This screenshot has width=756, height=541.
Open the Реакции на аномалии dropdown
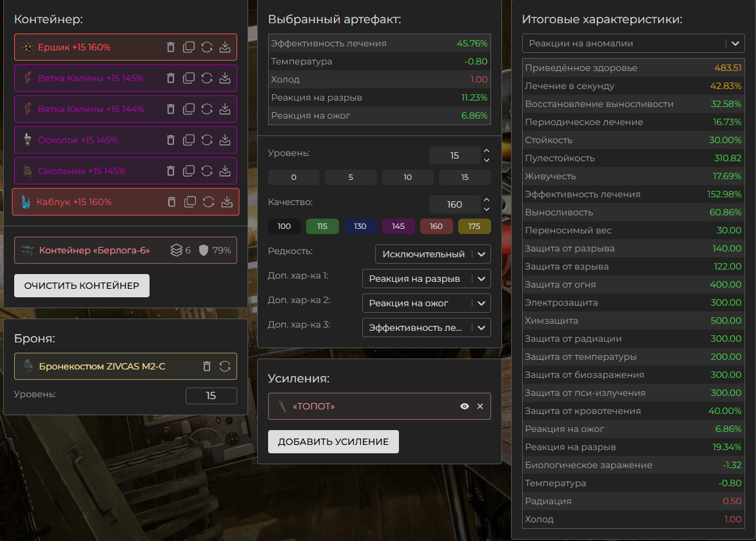click(x=633, y=43)
